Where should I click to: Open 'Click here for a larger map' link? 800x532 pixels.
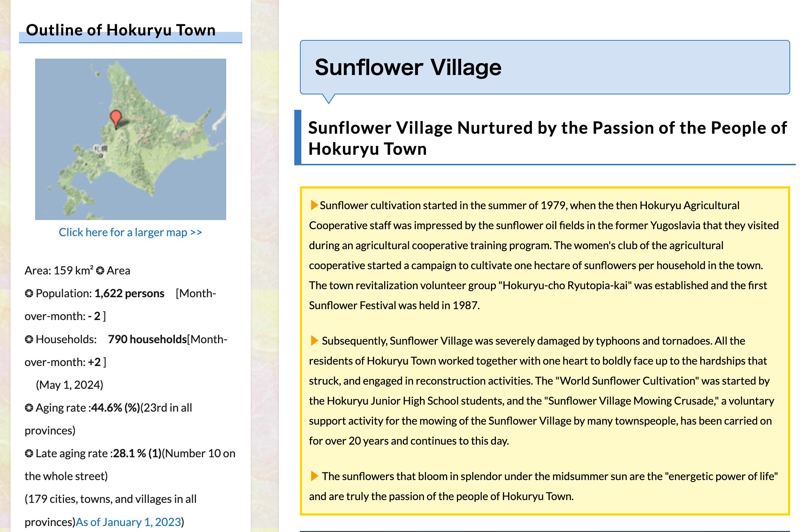[x=130, y=232]
